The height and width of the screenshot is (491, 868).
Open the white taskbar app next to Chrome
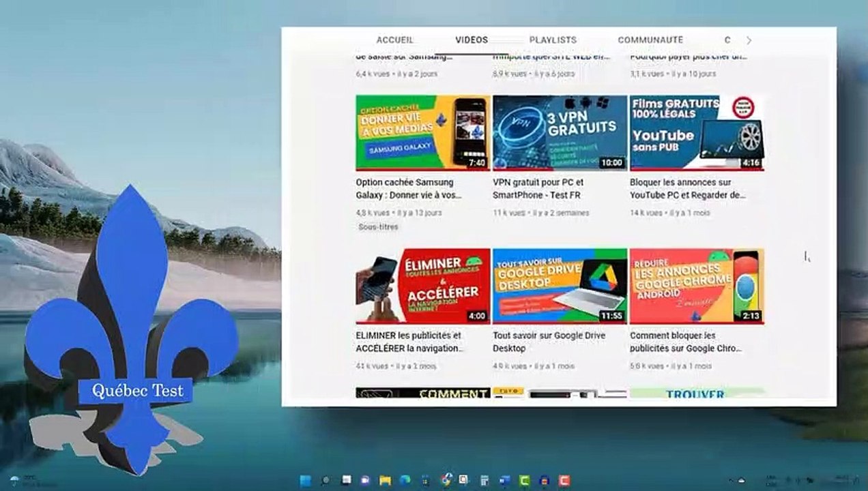click(463, 480)
